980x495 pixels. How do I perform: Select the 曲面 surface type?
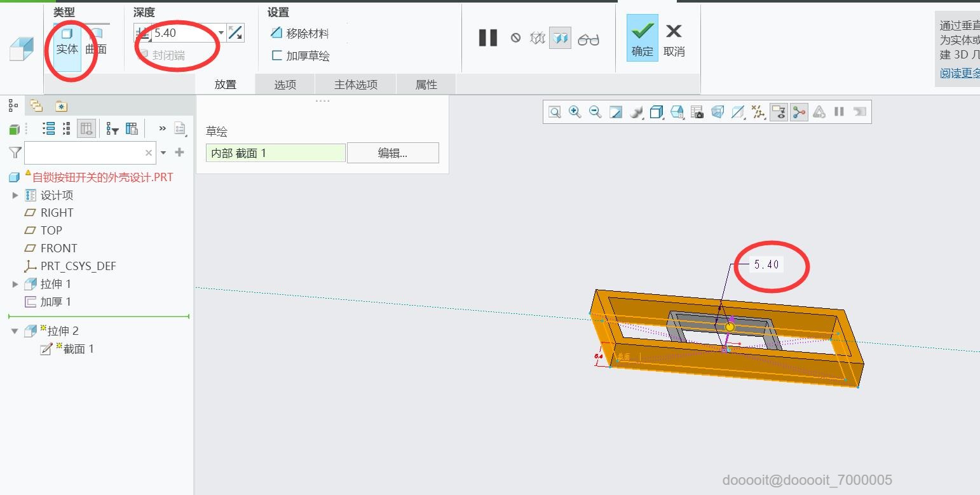(96, 41)
